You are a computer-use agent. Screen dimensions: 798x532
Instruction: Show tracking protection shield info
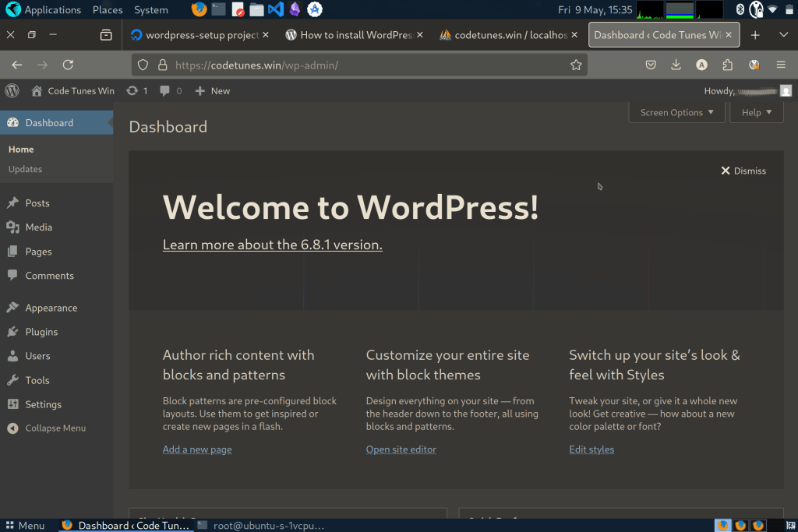(x=143, y=65)
